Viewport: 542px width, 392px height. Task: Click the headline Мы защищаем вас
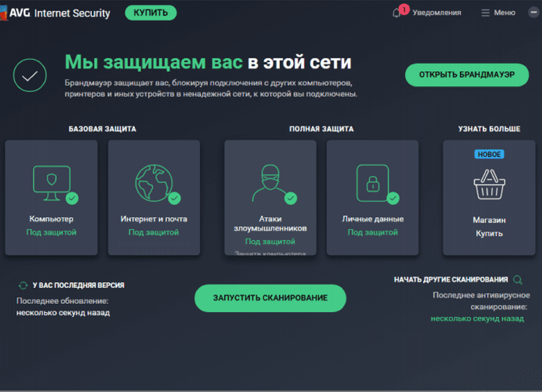[x=154, y=63]
